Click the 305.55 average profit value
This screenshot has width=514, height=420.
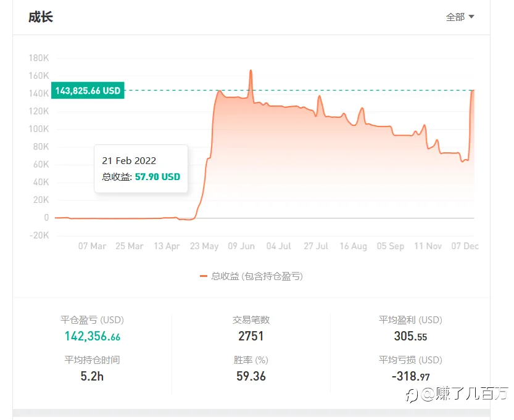coord(410,336)
